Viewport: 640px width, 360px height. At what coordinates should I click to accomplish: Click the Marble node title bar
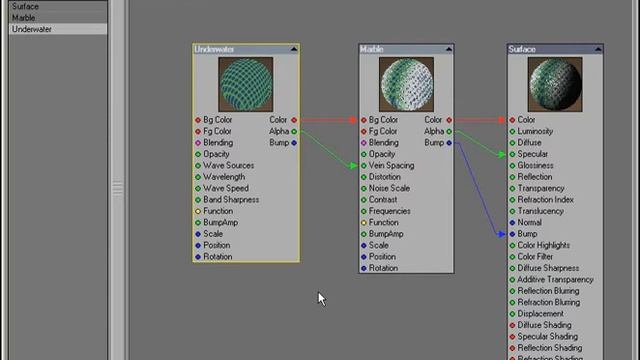407,49
